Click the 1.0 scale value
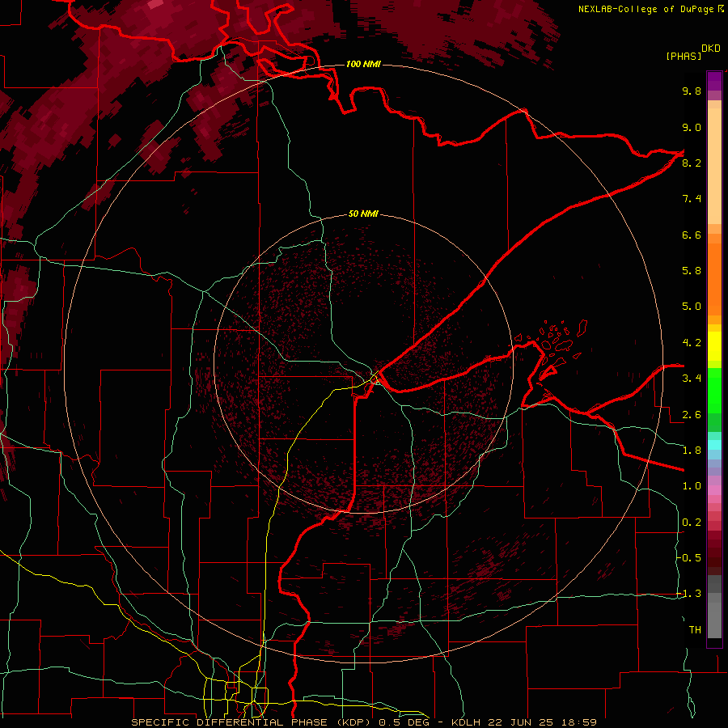Viewport: 728px width, 728px height. 692,486
